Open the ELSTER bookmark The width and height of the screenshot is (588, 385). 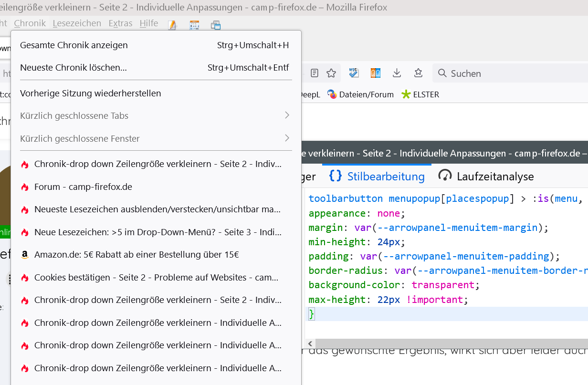(x=420, y=94)
